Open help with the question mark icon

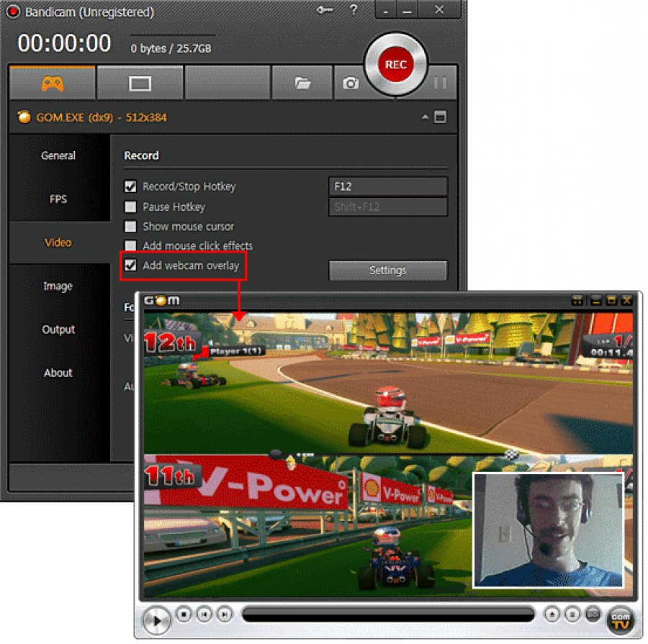click(x=354, y=10)
